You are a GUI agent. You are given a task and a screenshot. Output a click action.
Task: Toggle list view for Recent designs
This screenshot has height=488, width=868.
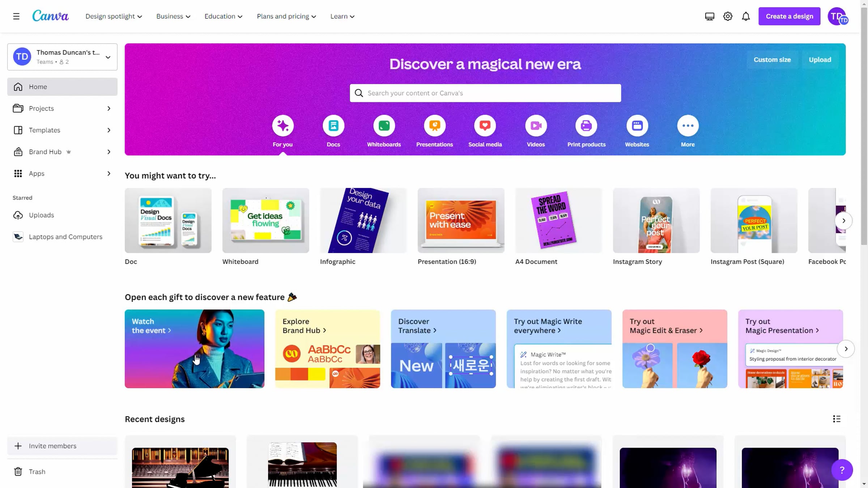tap(837, 419)
